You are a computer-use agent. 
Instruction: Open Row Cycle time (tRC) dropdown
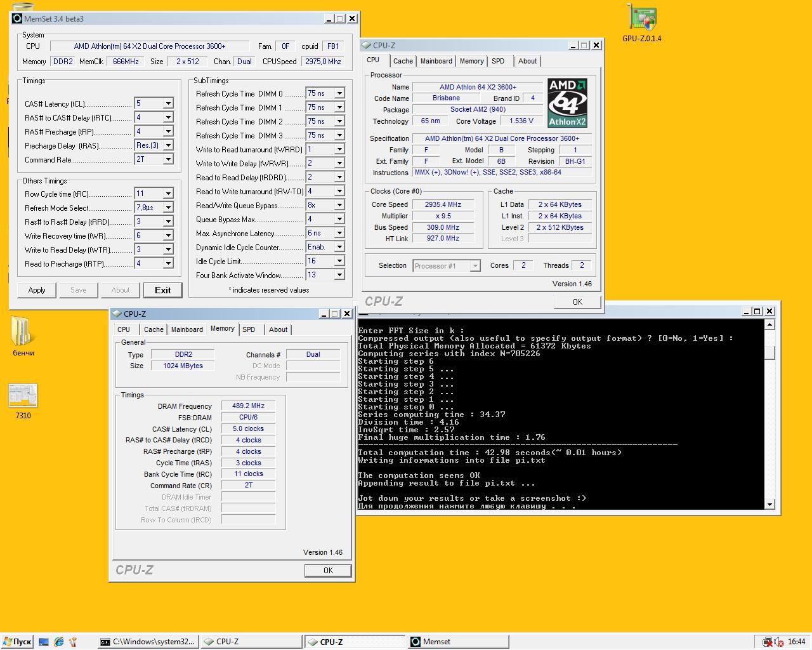[x=168, y=194]
